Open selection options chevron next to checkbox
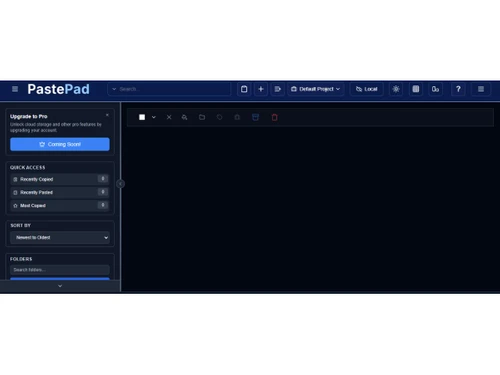500x375 pixels. (154, 117)
